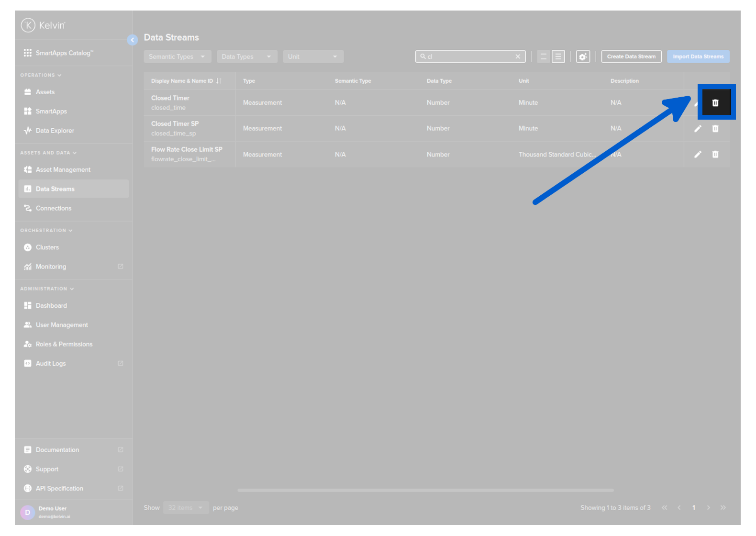Click the edit pencil for Closed Timer SP
The width and height of the screenshot is (756, 536).
click(698, 128)
